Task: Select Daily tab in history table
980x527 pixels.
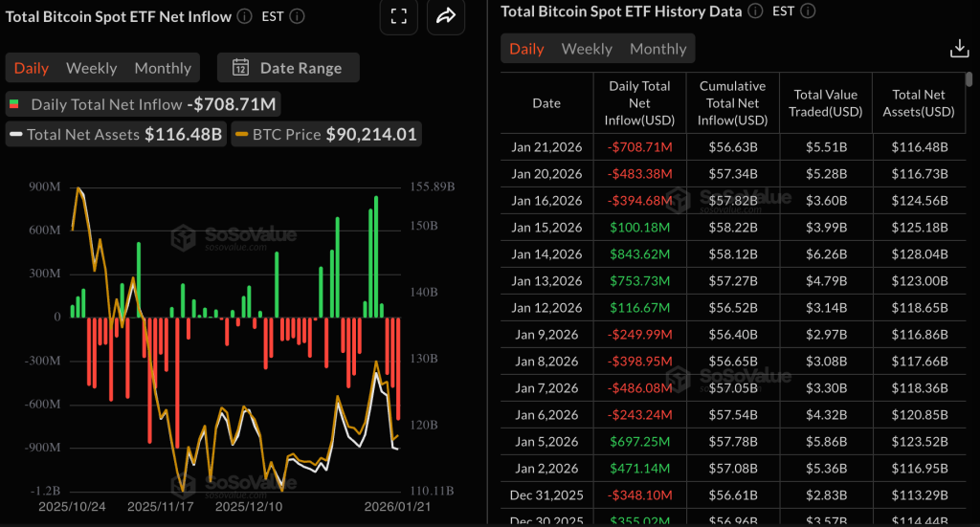Action: (x=526, y=49)
